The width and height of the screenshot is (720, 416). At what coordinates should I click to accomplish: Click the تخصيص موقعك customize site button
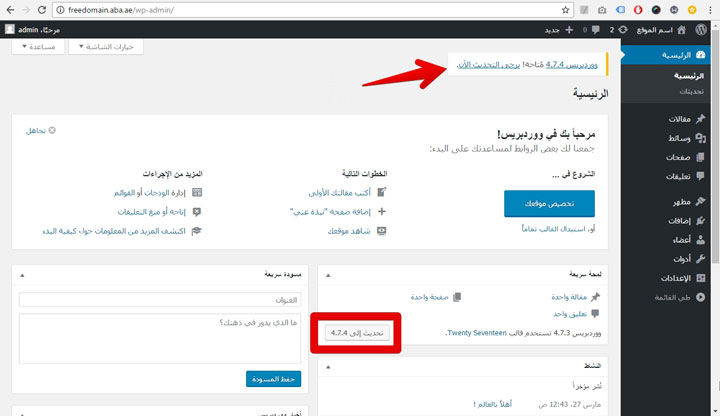[x=549, y=203]
